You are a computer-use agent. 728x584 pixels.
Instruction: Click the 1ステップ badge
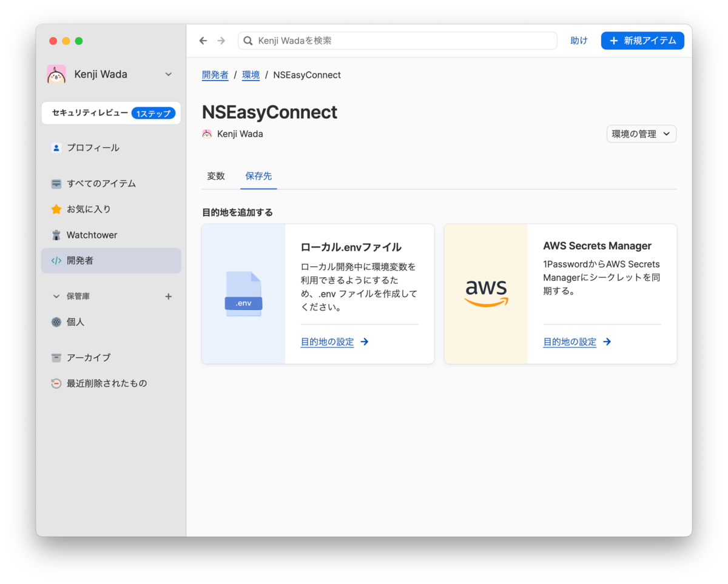(153, 113)
